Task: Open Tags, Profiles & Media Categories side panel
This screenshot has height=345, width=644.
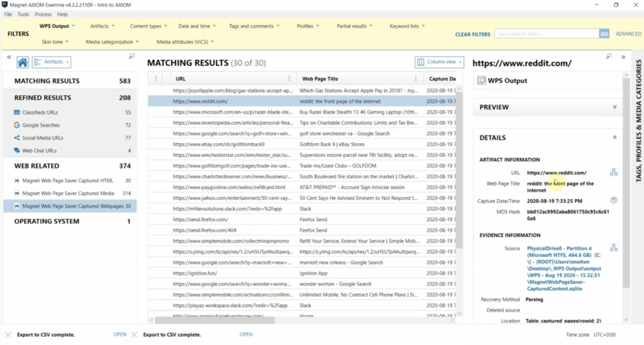Action: point(638,121)
